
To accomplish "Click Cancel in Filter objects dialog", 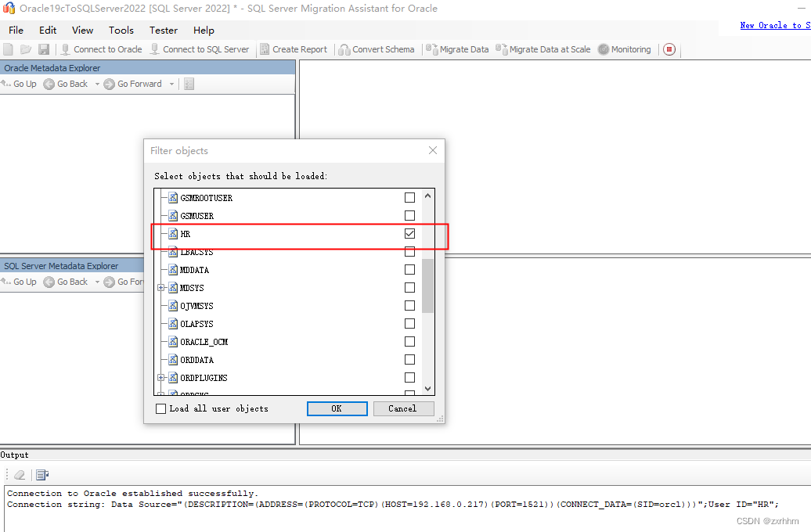I will pos(403,408).
